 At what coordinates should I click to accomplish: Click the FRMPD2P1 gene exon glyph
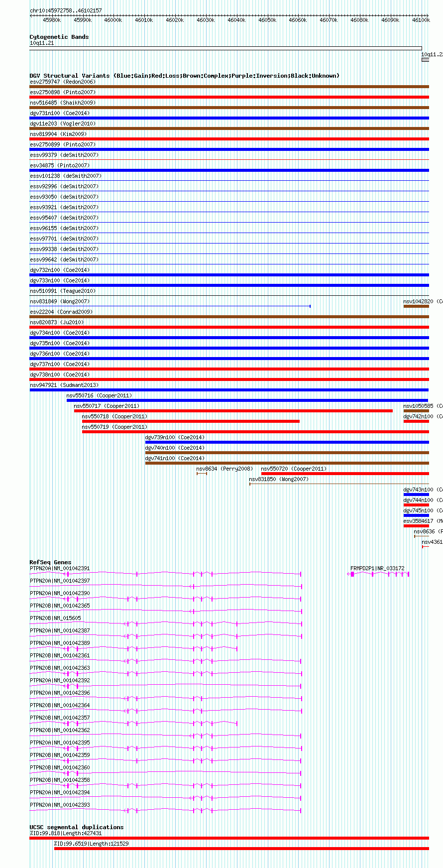[x=352, y=574]
